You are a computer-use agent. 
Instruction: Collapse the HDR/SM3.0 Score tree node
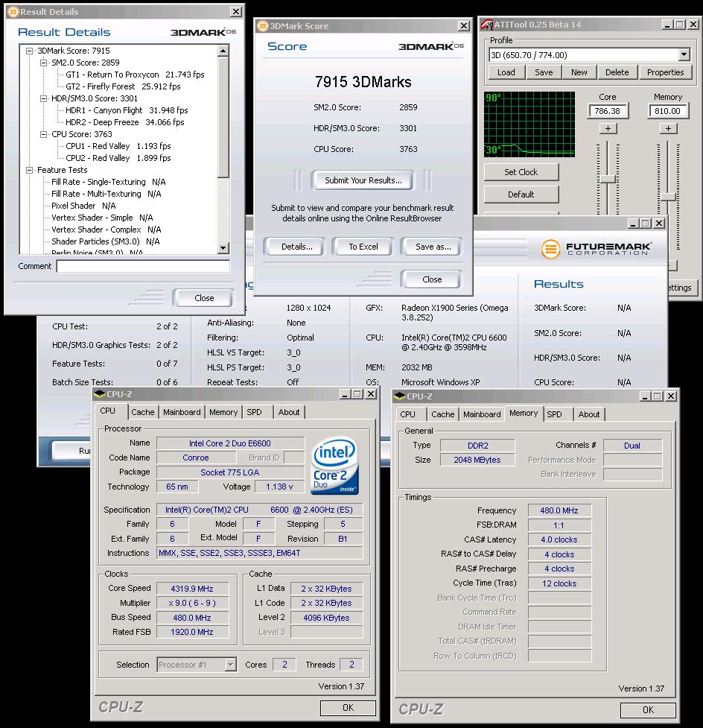[44, 98]
